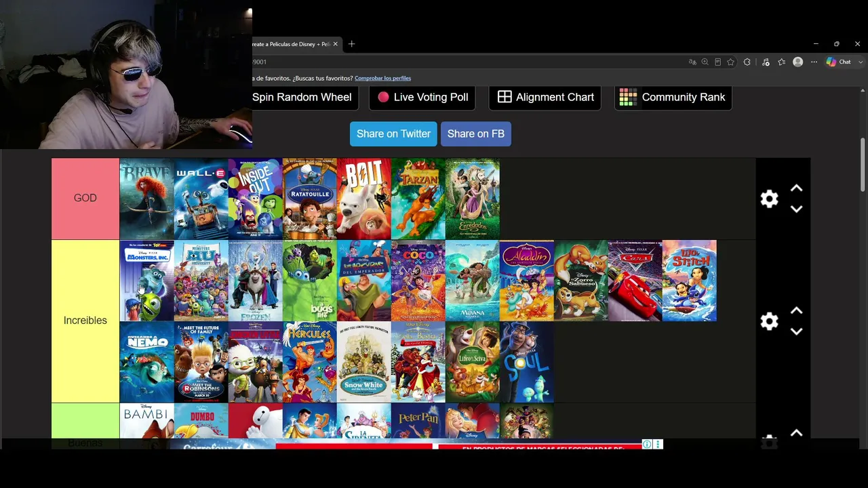Select the Zorro y Sabueso poster
868x488 pixels.
pos(581,281)
